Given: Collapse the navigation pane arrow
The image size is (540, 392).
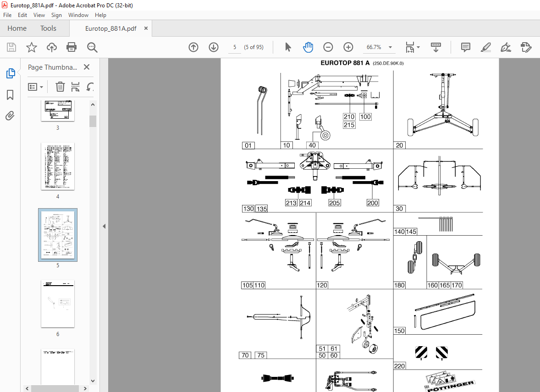Looking at the screenshot, I should click(x=104, y=226).
